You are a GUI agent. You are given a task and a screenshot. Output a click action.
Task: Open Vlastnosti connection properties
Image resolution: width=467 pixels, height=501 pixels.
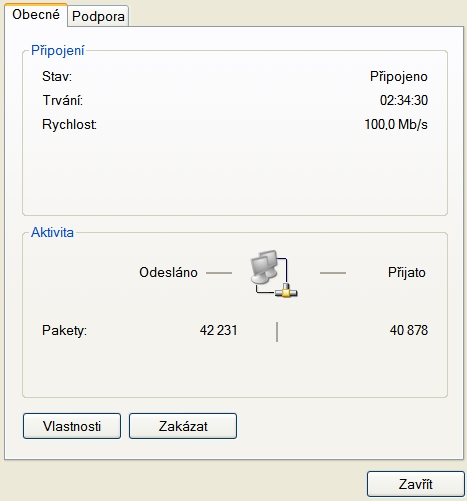pos(72,426)
